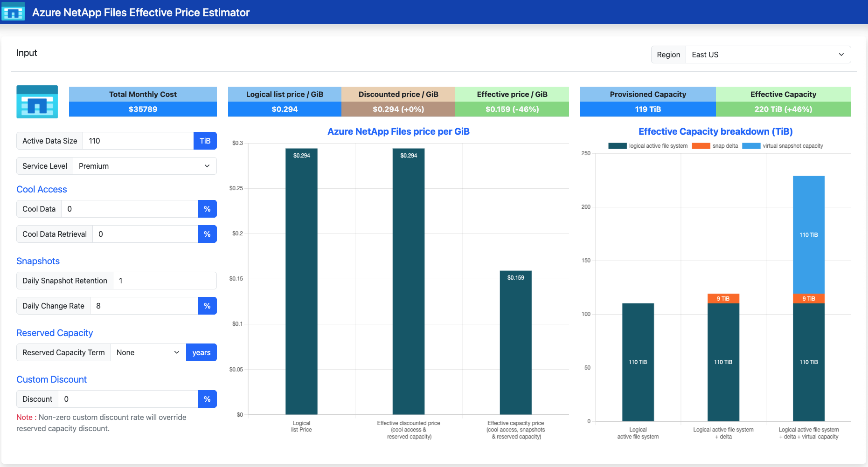Click the percent badge next to Cool Data
Image resolution: width=868 pixels, height=467 pixels.
pyautogui.click(x=207, y=209)
